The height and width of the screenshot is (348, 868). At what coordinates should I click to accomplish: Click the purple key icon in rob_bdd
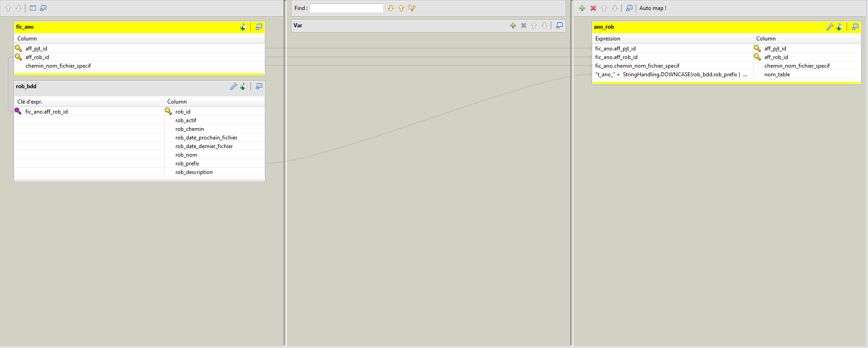tap(18, 111)
